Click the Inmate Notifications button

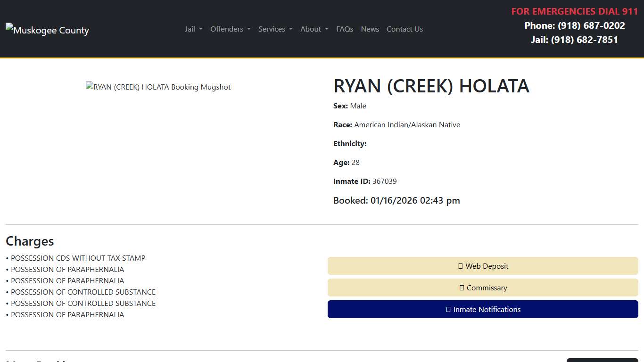(483, 309)
